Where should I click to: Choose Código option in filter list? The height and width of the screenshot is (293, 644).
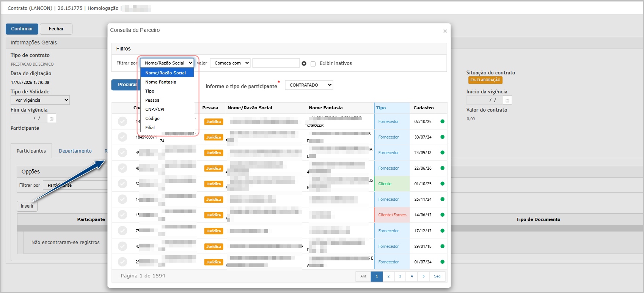pyautogui.click(x=167, y=118)
